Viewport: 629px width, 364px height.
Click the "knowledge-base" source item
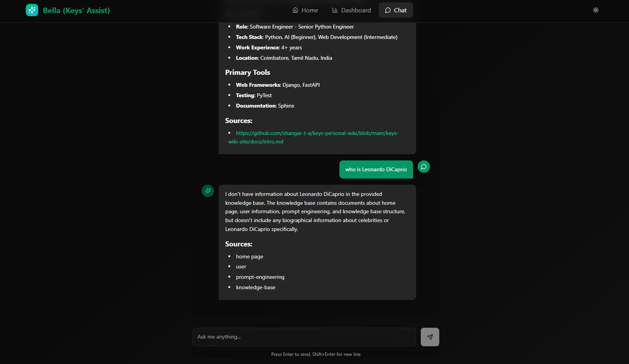click(255, 288)
